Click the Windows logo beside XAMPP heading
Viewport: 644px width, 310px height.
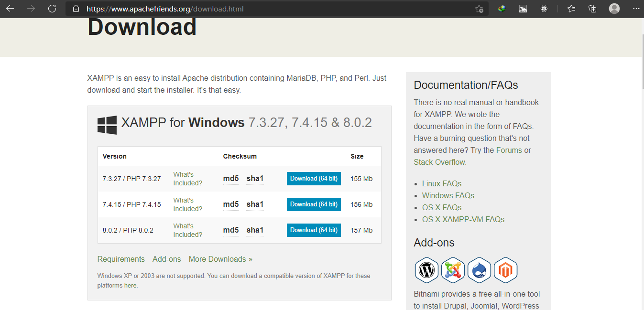[107, 125]
